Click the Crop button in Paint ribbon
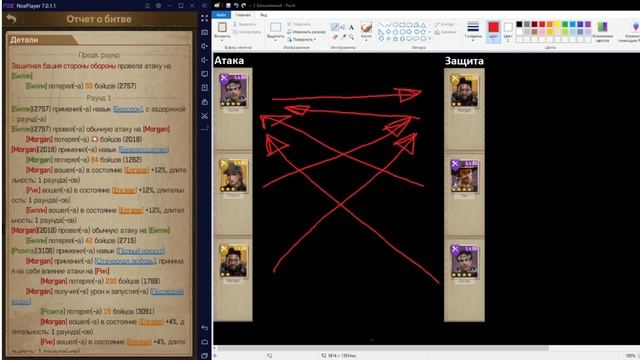Screen dimensions: 640x360 point(299,24)
